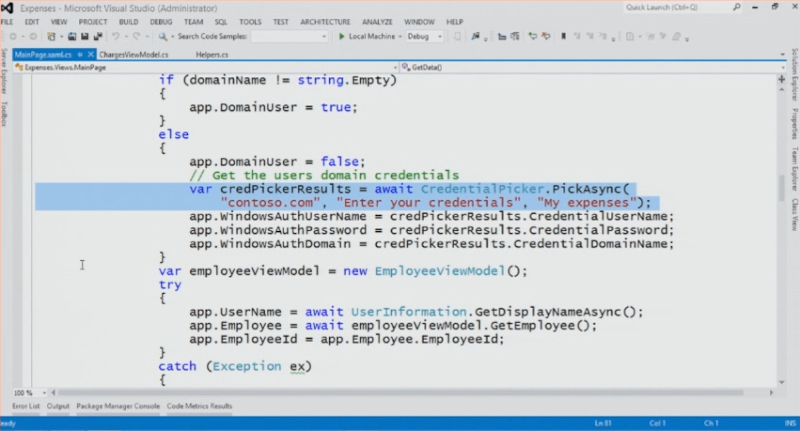The width and height of the screenshot is (800, 431).
Task: Open the Server Explorer side tab
Action: coord(4,71)
